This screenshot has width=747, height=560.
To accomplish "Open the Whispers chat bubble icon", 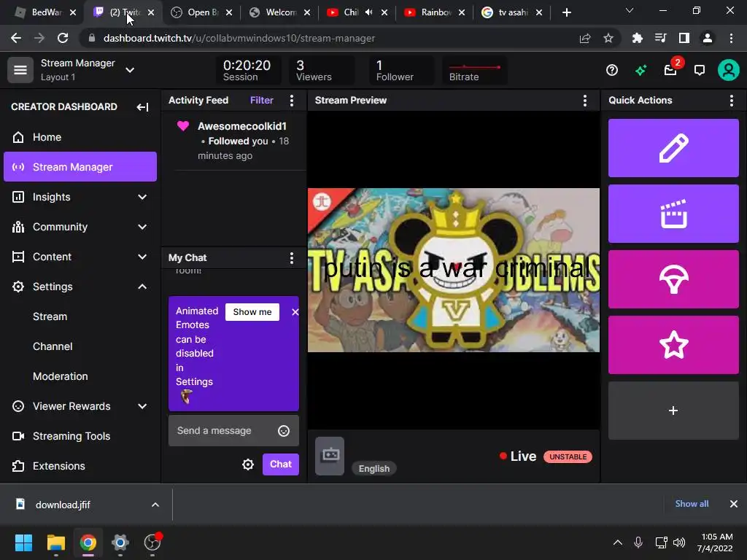I will click(700, 71).
